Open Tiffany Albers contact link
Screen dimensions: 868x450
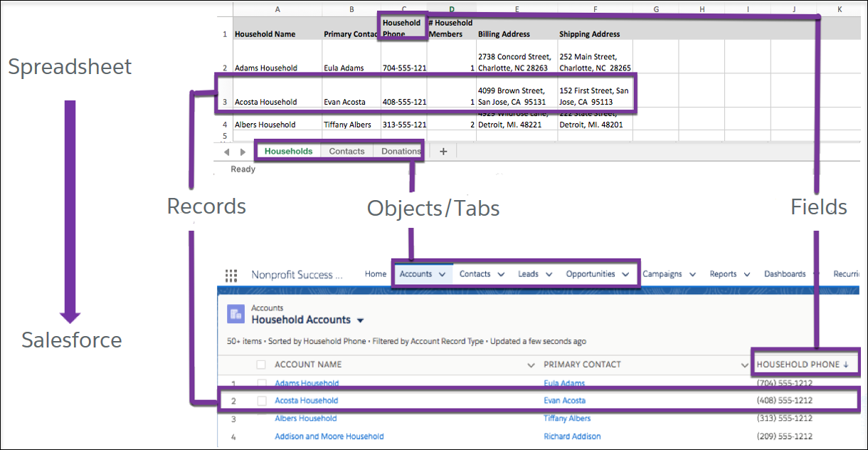pyautogui.click(x=567, y=419)
